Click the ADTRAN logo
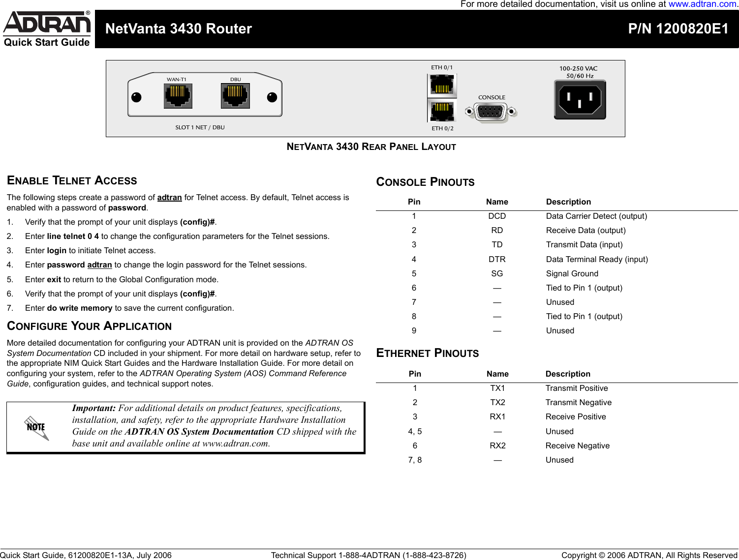The image size is (739, 560). [x=47, y=23]
